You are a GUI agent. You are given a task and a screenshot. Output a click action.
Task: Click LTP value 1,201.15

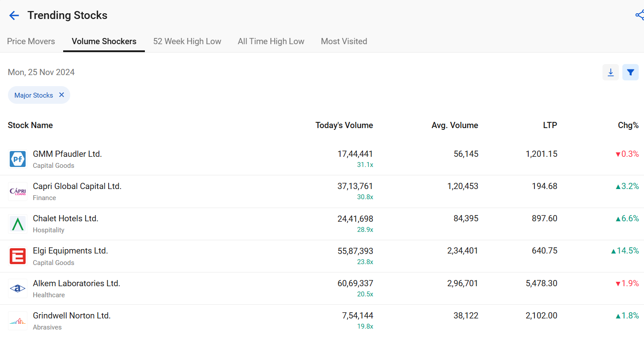[x=541, y=154]
